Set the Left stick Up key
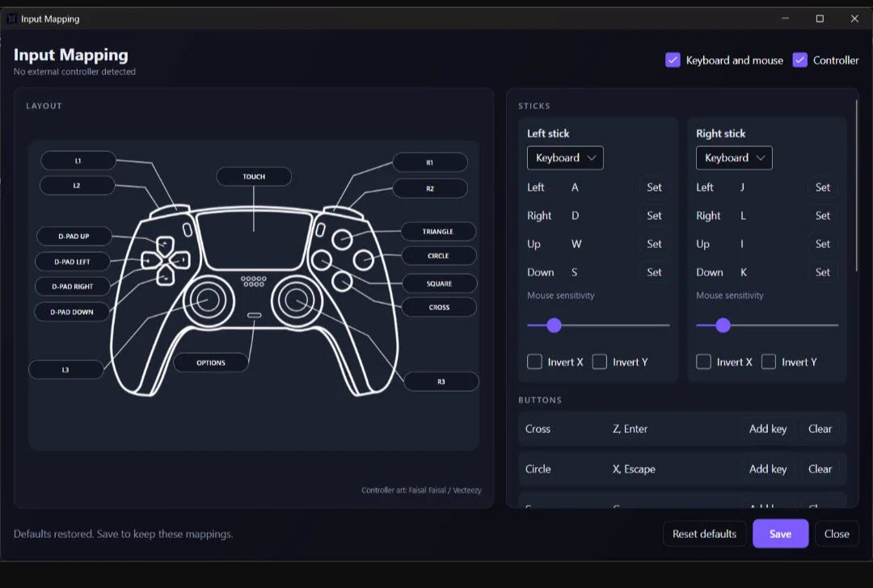The width and height of the screenshot is (873, 588). 654,244
